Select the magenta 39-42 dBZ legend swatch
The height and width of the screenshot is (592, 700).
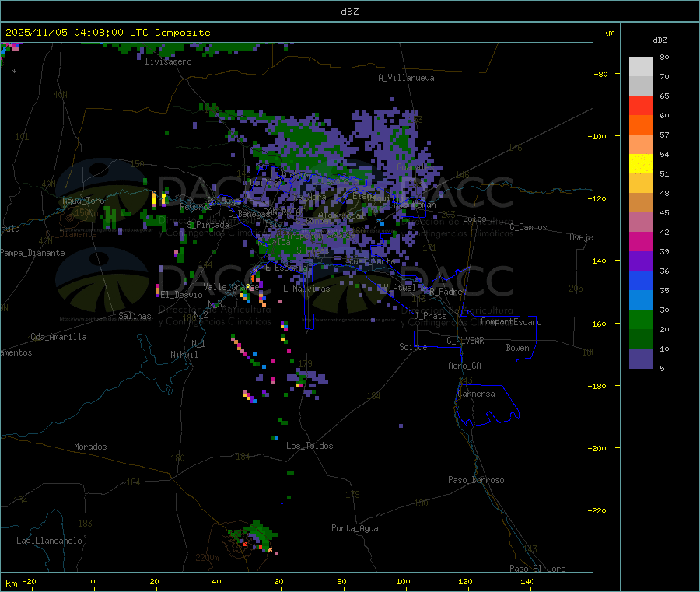coord(641,241)
